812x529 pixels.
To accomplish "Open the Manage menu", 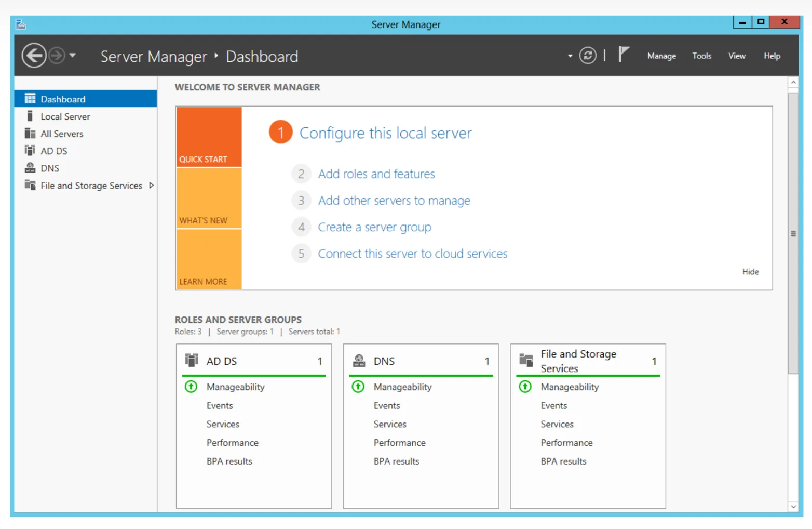I will [x=661, y=56].
